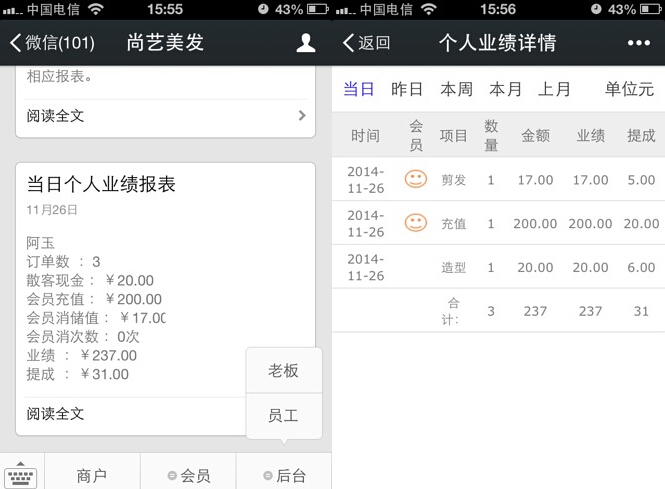Select the 本月 tab
Viewport: 665px width, 489px height.
[x=505, y=89]
